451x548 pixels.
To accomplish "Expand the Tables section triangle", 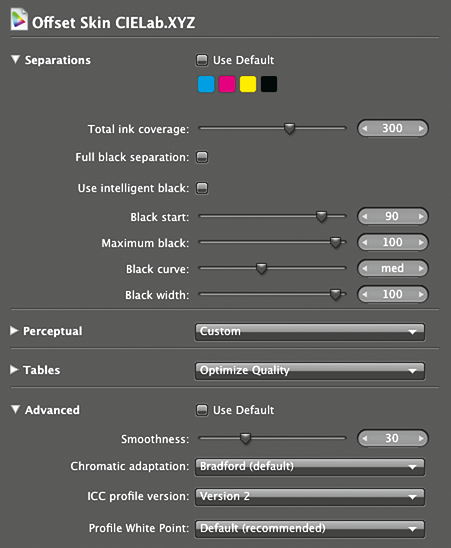I will 14,369.
